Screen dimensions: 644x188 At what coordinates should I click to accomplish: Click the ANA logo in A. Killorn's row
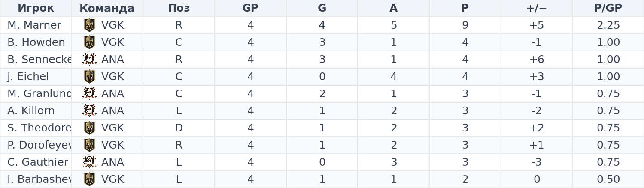click(x=89, y=111)
